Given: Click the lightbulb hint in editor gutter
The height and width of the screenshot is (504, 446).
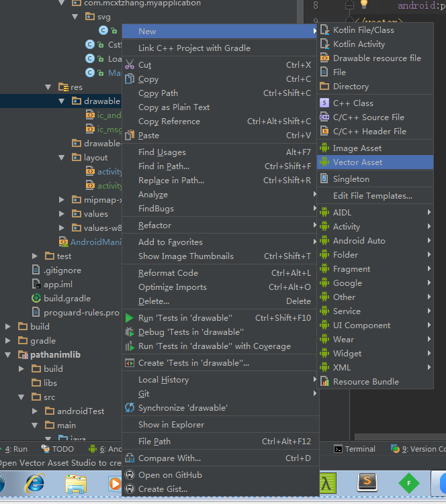Looking at the screenshot, I should 364,4.
